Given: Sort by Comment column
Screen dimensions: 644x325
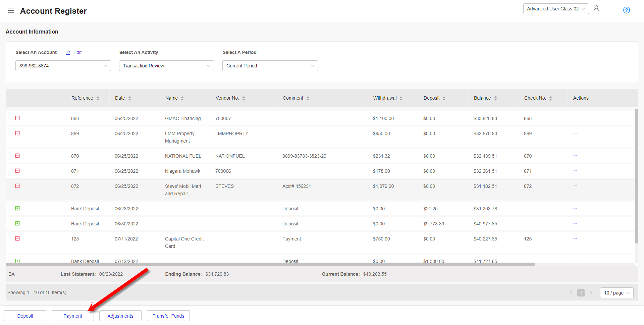Looking at the screenshot, I should point(308,98).
